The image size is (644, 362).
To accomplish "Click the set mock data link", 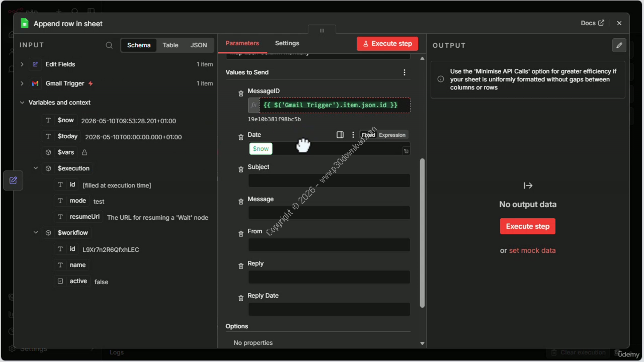I will point(532,250).
